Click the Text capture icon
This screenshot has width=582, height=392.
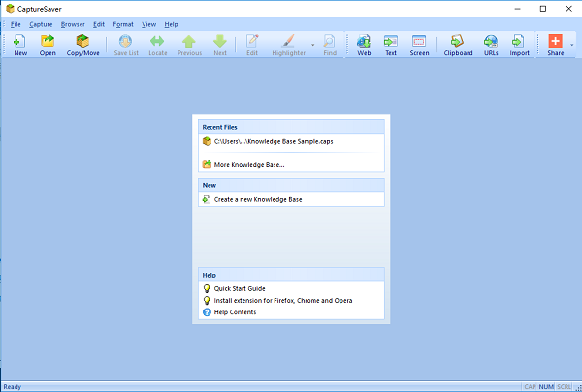[x=391, y=45]
